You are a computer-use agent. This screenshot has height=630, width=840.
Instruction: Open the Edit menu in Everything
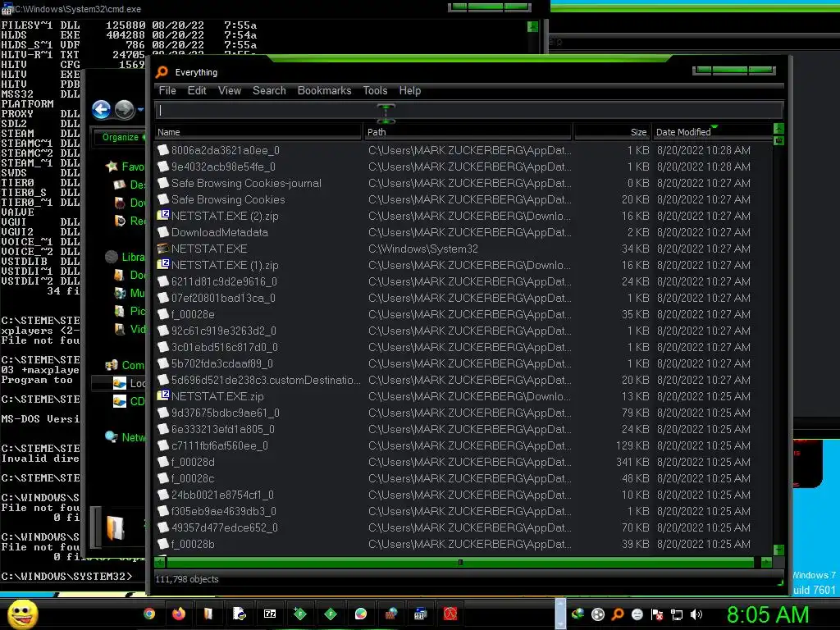[197, 90]
